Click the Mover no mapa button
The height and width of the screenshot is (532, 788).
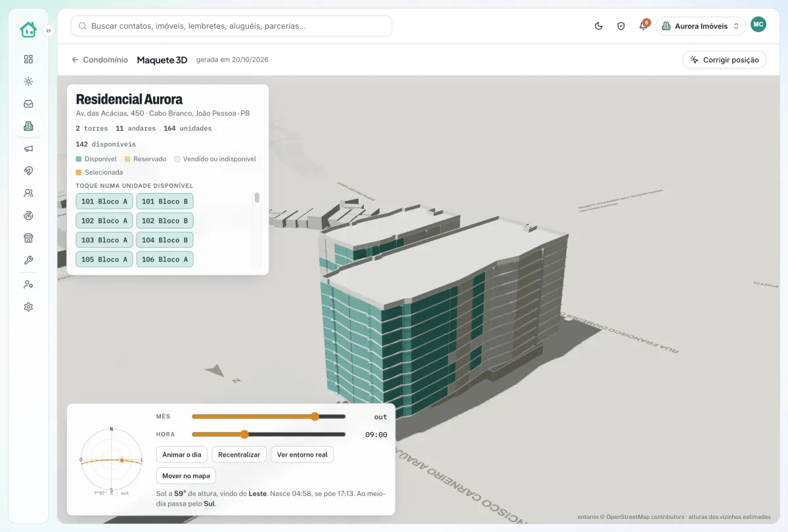point(186,476)
